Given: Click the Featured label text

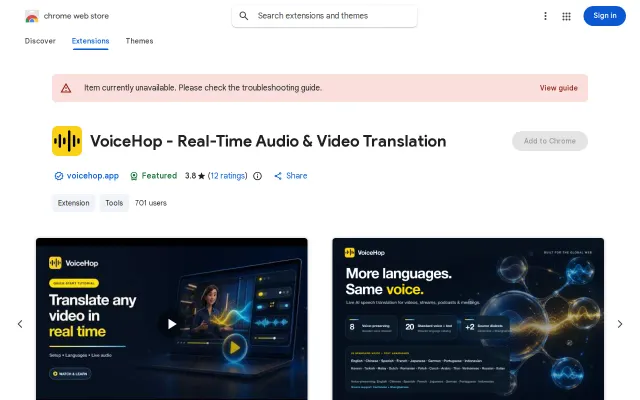Looking at the screenshot, I should click(159, 176).
